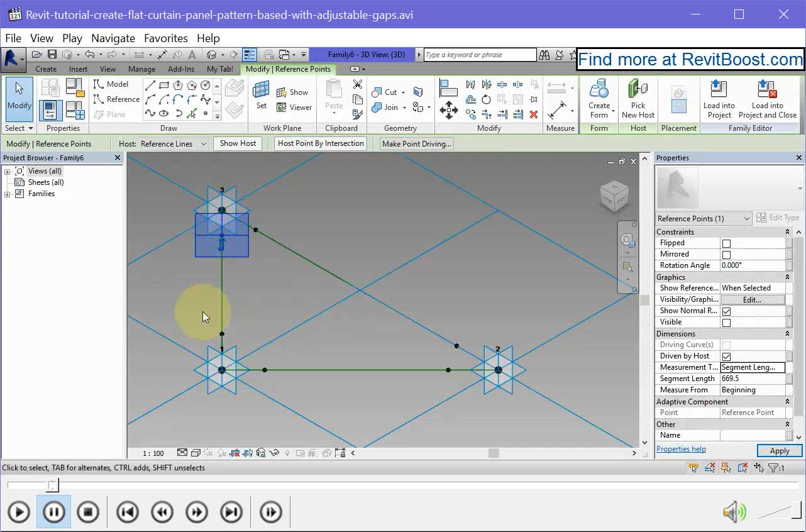Select the Create Form tool
Image resolution: width=806 pixels, height=532 pixels.
599,99
